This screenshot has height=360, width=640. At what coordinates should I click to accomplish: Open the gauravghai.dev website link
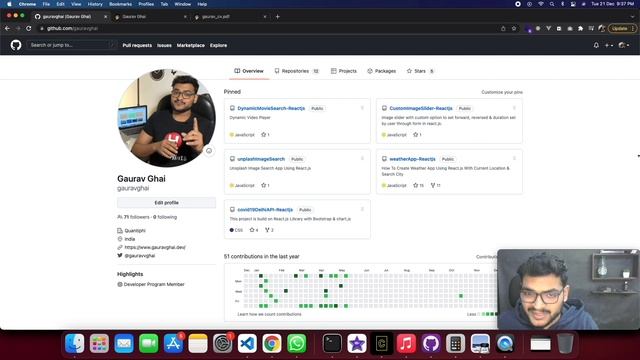(155, 247)
